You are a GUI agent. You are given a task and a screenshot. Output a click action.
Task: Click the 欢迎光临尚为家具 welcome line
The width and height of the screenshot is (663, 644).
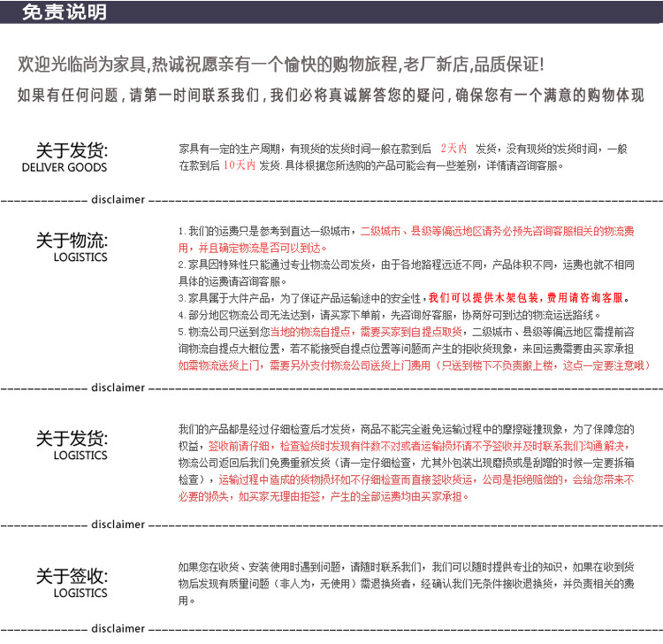pos(281,65)
